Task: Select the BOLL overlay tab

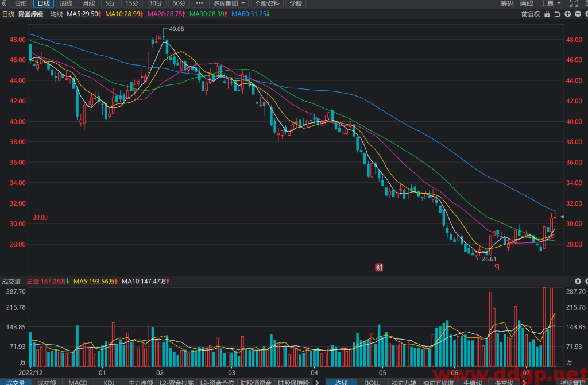Action: (x=372, y=382)
